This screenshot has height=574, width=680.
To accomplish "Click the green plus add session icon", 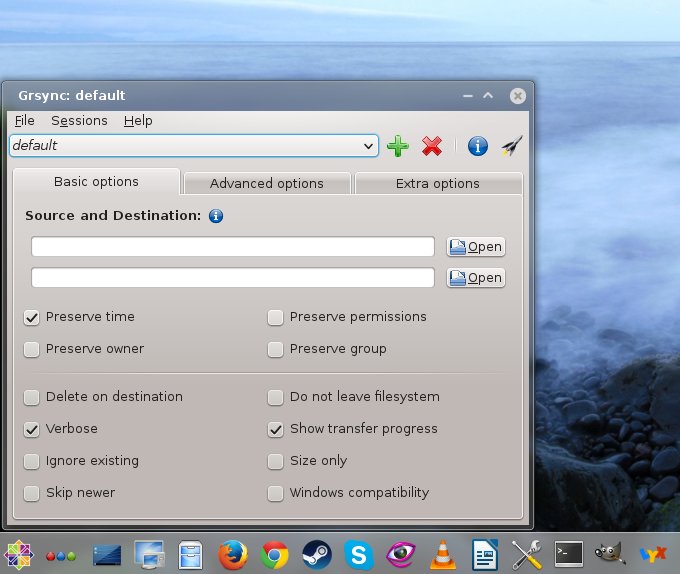I will pyautogui.click(x=398, y=146).
